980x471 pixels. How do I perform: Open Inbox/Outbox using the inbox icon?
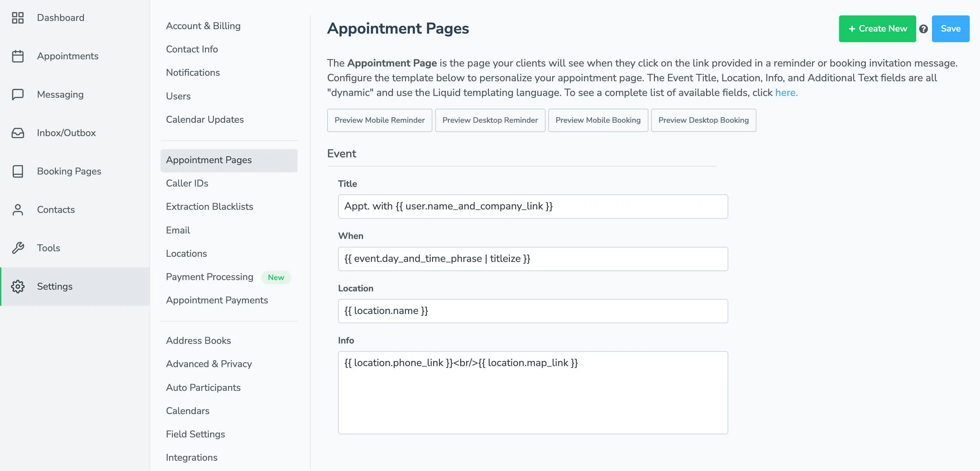pyautogui.click(x=18, y=133)
